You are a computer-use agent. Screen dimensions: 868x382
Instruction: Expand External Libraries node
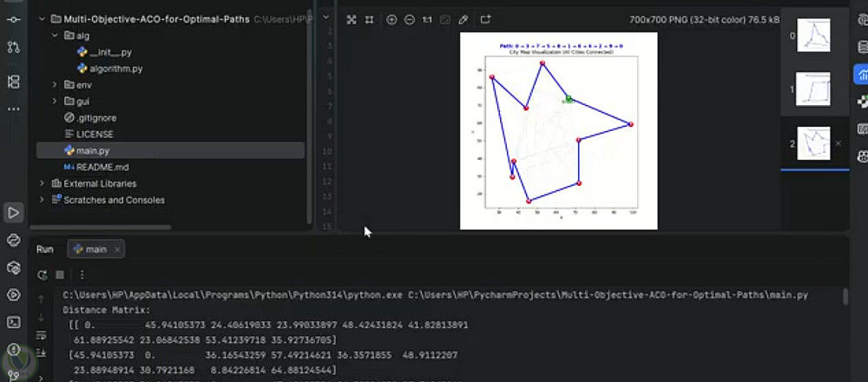click(42, 183)
